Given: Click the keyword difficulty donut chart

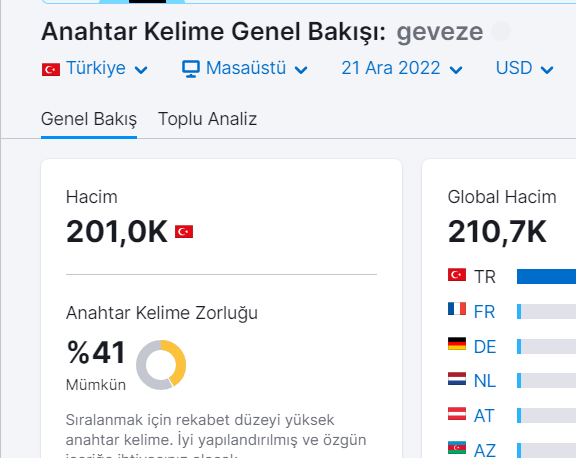Looking at the screenshot, I should [x=161, y=365].
